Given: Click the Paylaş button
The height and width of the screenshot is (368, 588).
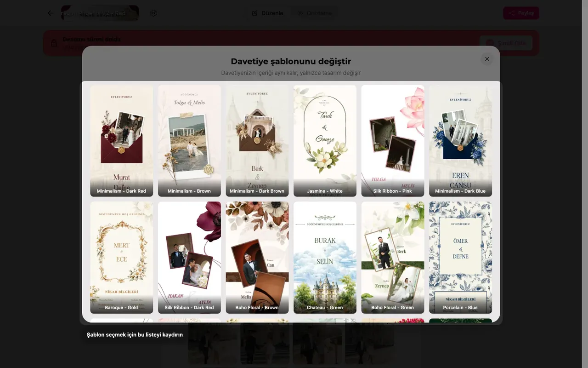Looking at the screenshot, I should tap(521, 13).
